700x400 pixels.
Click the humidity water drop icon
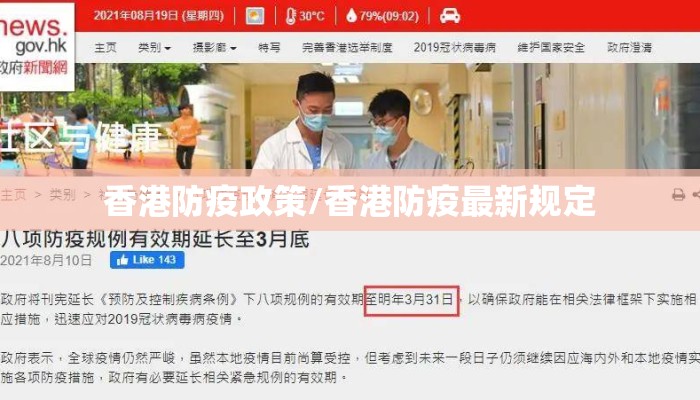point(351,16)
